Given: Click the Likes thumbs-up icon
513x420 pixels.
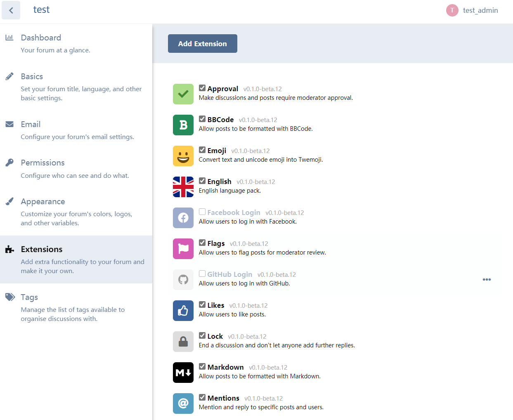Looking at the screenshot, I should [183, 311].
